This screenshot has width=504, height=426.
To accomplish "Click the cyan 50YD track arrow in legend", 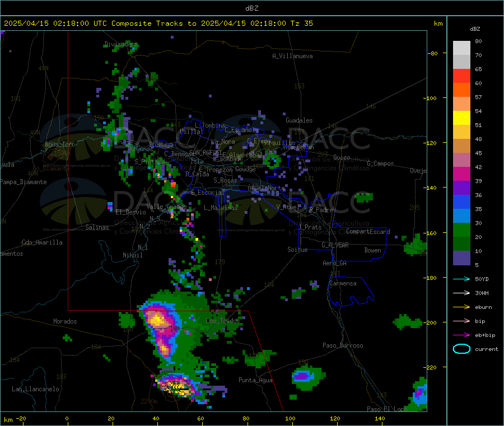I will pyautogui.click(x=461, y=279).
